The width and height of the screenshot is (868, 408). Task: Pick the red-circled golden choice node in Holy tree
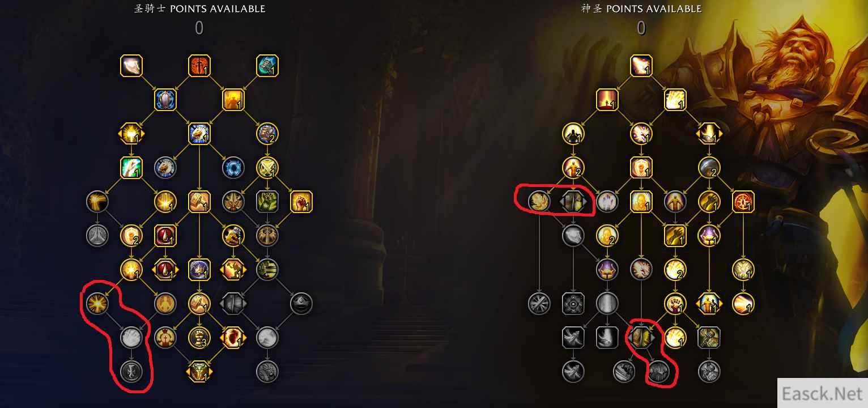tap(641, 338)
